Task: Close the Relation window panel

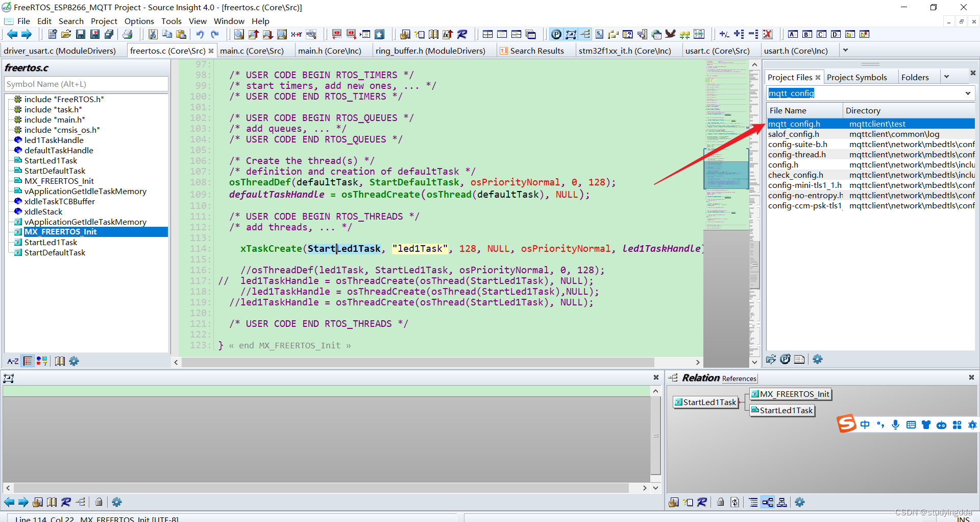Action: coord(971,377)
